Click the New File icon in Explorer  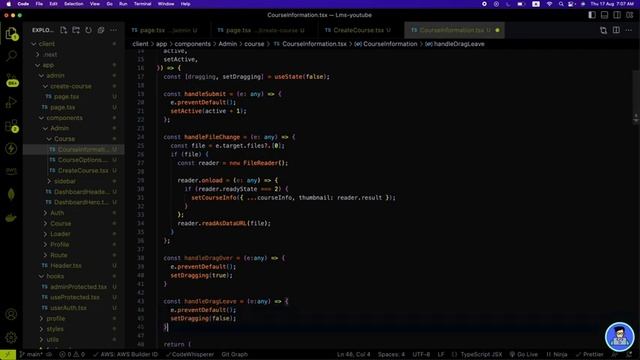point(63,30)
